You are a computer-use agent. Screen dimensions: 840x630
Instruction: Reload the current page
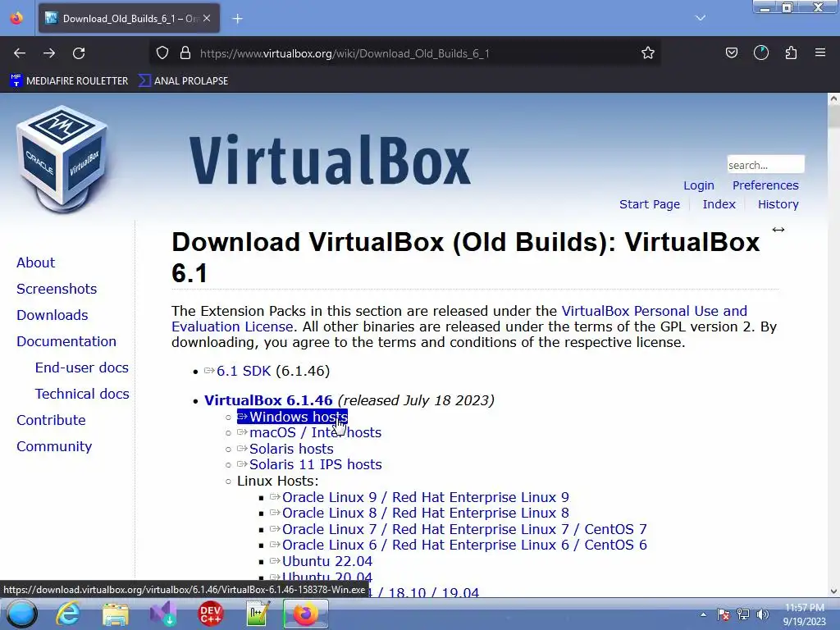tap(79, 53)
